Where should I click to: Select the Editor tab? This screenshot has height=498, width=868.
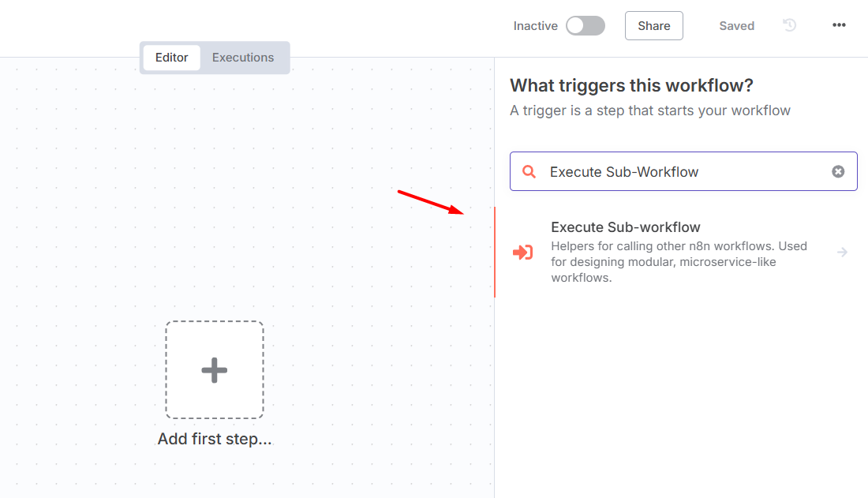click(x=171, y=58)
